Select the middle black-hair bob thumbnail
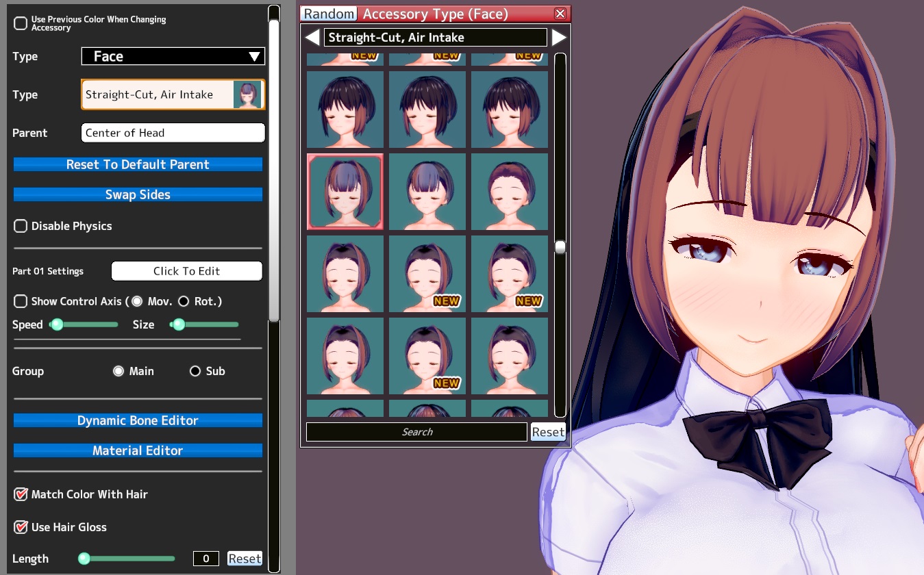 point(427,110)
